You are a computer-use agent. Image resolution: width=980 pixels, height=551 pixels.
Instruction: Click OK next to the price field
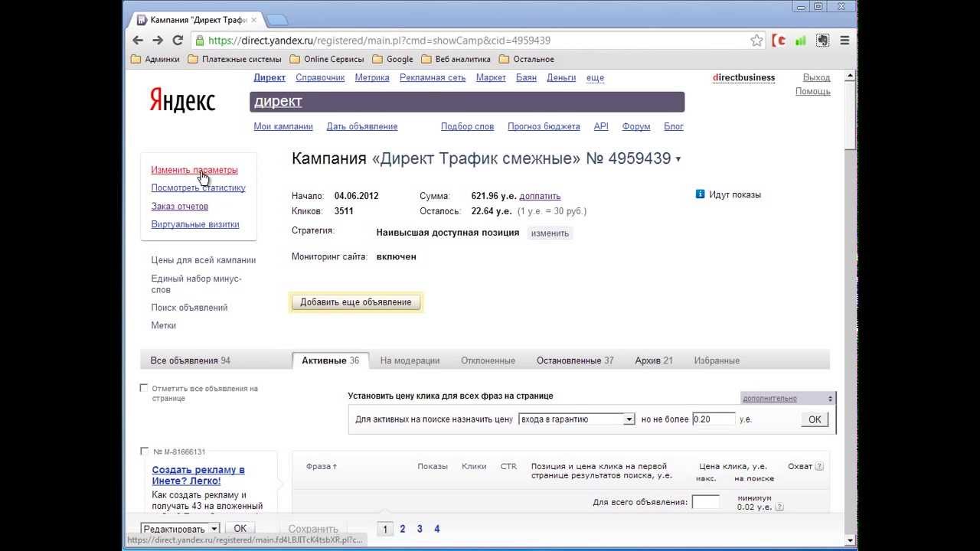pyautogui.click(x=815, y=419)
